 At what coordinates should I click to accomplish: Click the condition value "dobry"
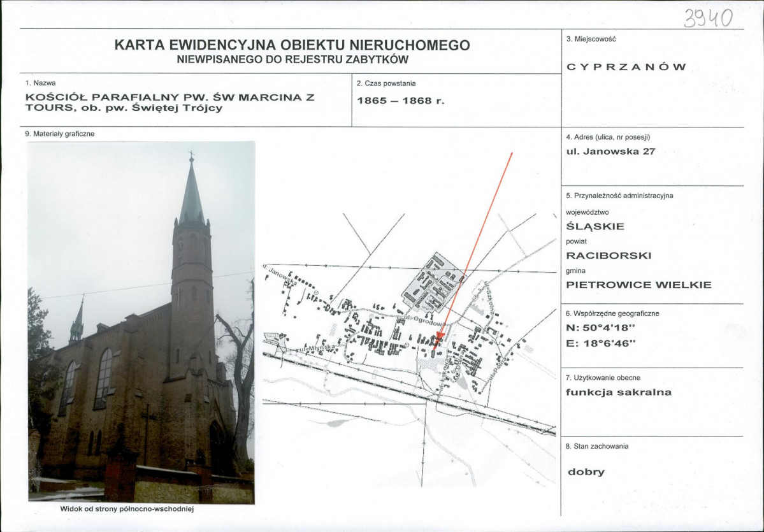[x=586, y=472]
